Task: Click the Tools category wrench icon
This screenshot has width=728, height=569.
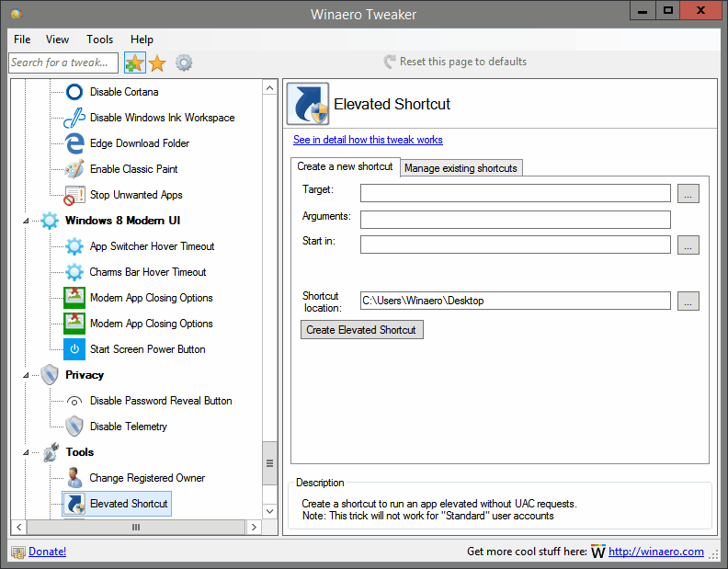Action: click(x=51, y=452)
